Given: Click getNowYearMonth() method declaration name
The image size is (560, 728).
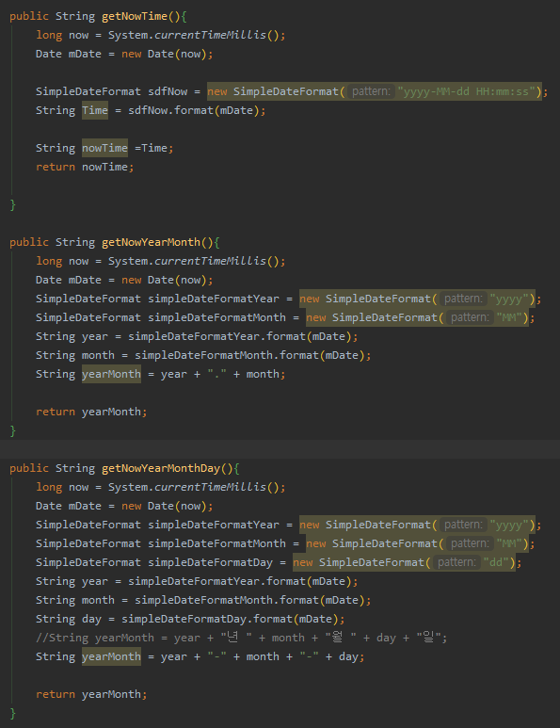Looking at the screenshot, I should [x=151, y=242].
